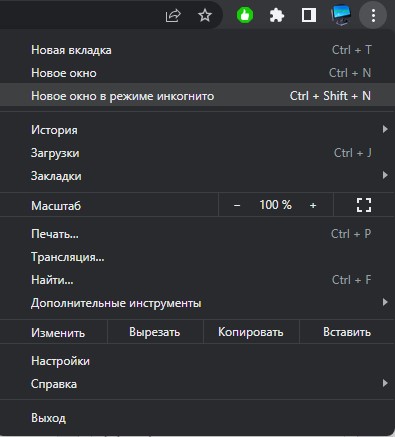Open Настройки from the menu
The height and width of the screenshot is (437, 395).
coord(197,361)
